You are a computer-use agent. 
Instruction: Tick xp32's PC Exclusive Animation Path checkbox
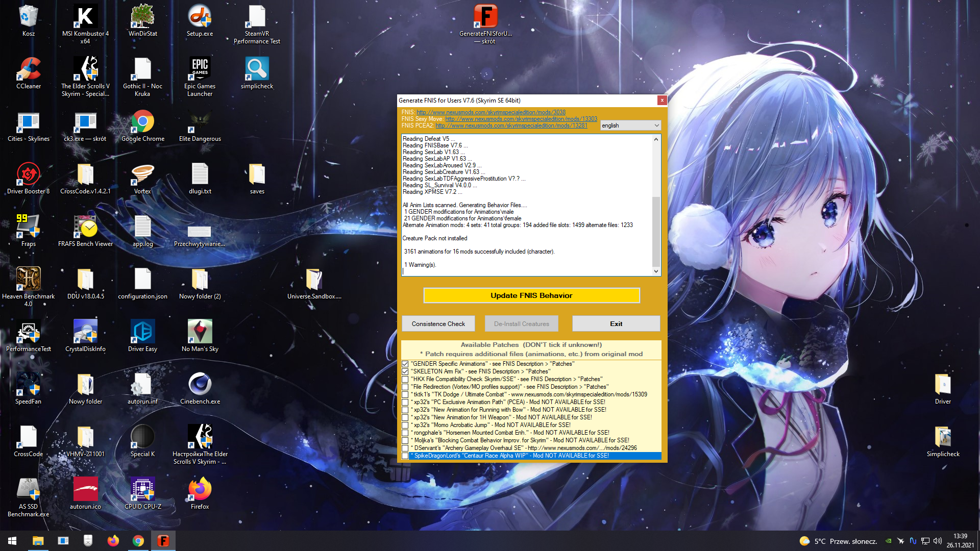pyautogui.click(x=405, y=403)
